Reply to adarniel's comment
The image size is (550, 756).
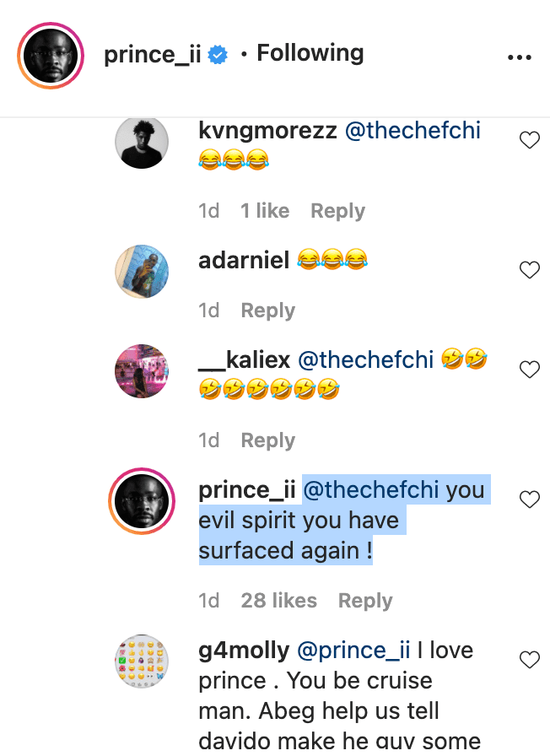pyautogui.click(x=268, y=311)
